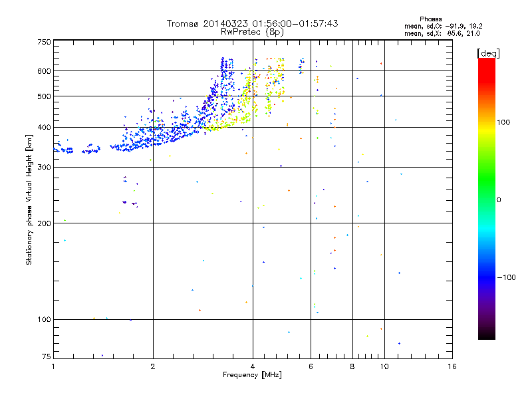Click the colorbar tick label '100'
Viewport: 532px width, 399px height.
(x=503, y=122)
